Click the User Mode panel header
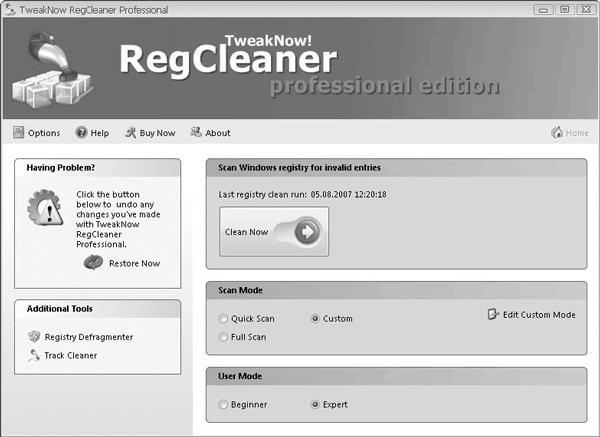The image size is (600, 437). 396,376
